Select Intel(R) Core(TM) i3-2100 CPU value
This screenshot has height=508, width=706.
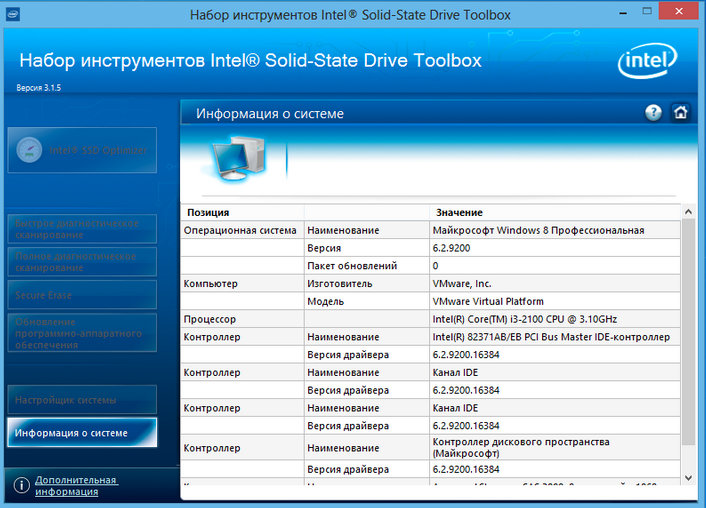click(x=525, y=319)
